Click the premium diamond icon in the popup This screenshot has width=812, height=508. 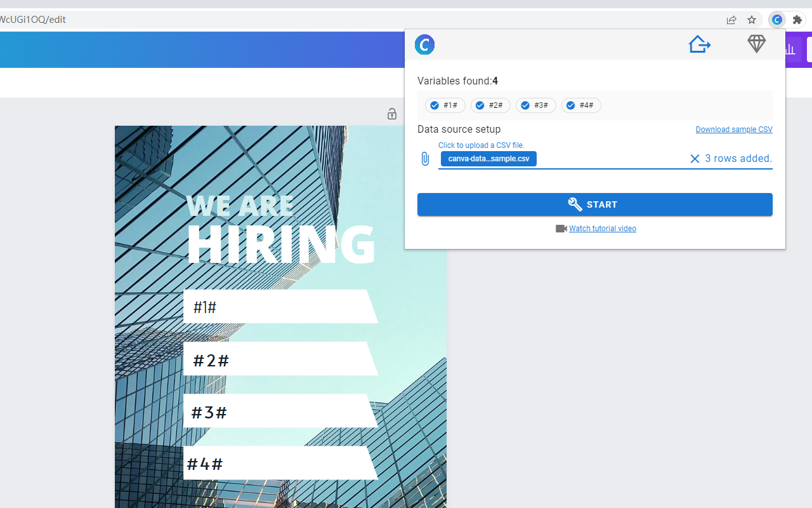coord(756,44)
